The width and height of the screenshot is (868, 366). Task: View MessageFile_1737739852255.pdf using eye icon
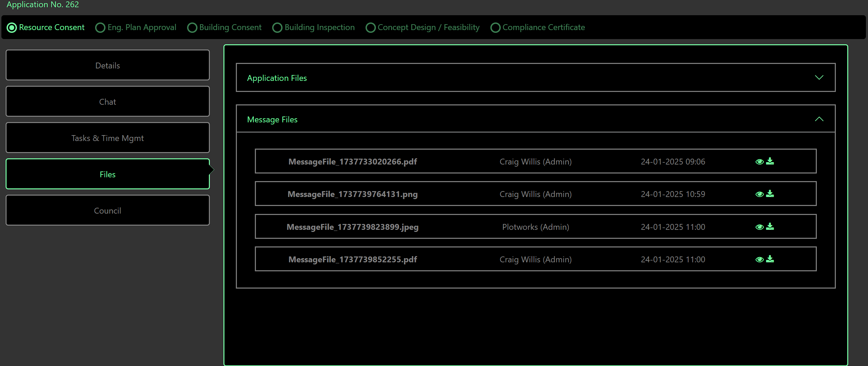[x=759, y=260]
